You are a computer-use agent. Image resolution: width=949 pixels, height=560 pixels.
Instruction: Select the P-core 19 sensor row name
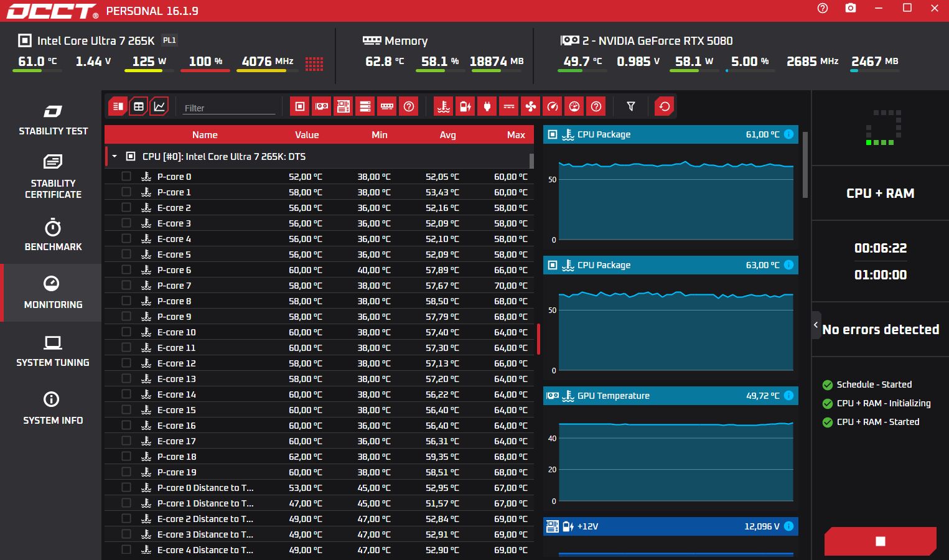coord(177,472)
